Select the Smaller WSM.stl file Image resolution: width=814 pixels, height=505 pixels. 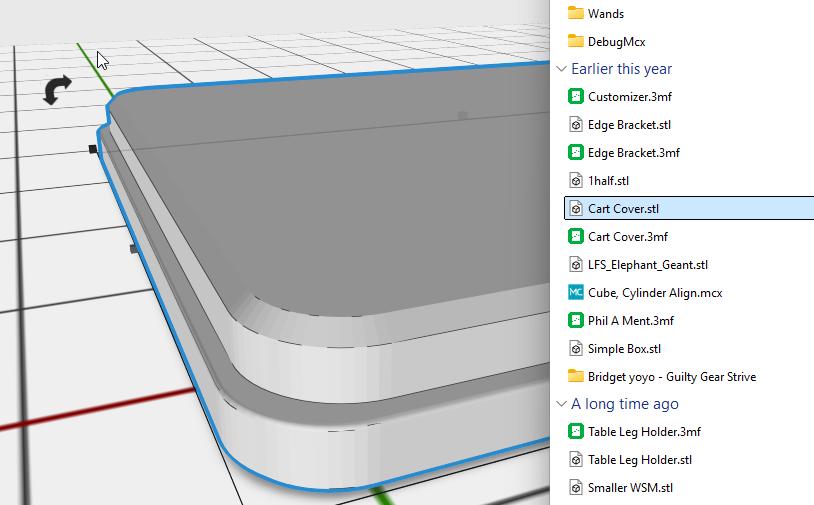(630, 488)
